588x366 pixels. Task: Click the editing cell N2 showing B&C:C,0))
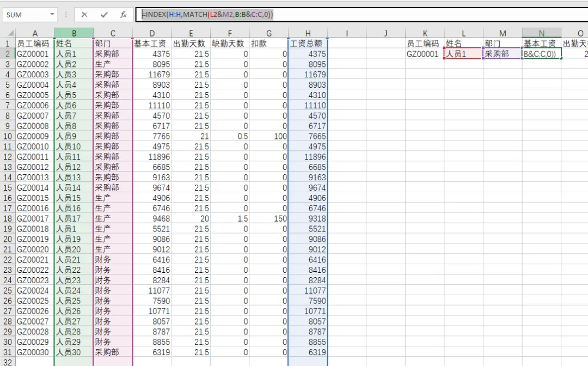pos(542,54)
